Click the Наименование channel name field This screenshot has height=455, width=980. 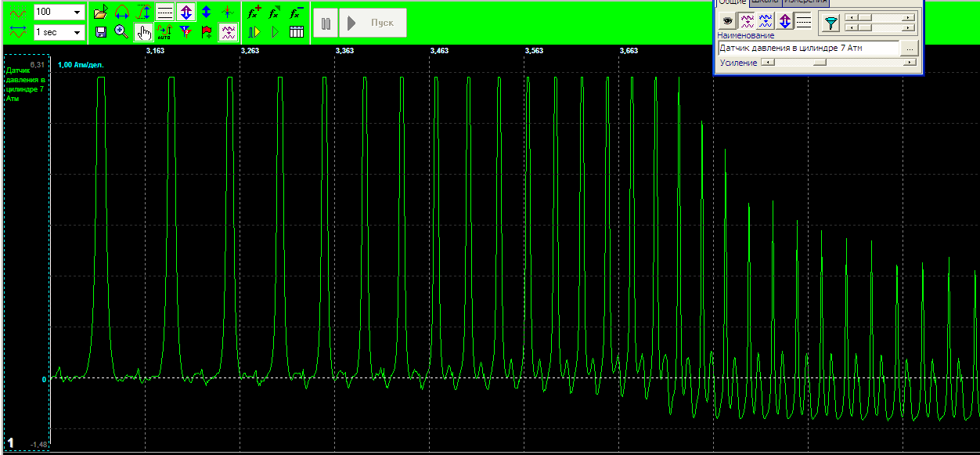pyautogui.click(x=808, y=49)
